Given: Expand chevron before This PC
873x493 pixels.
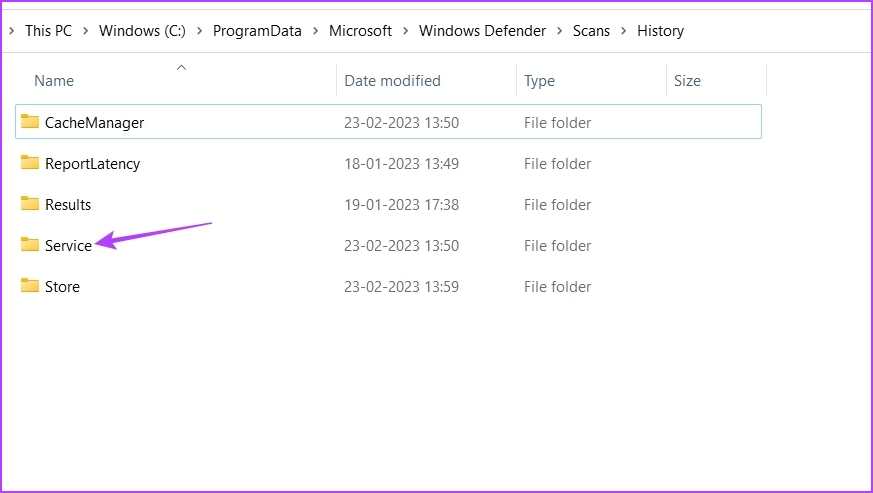Looking at the screenshot, I should point(12,31).
